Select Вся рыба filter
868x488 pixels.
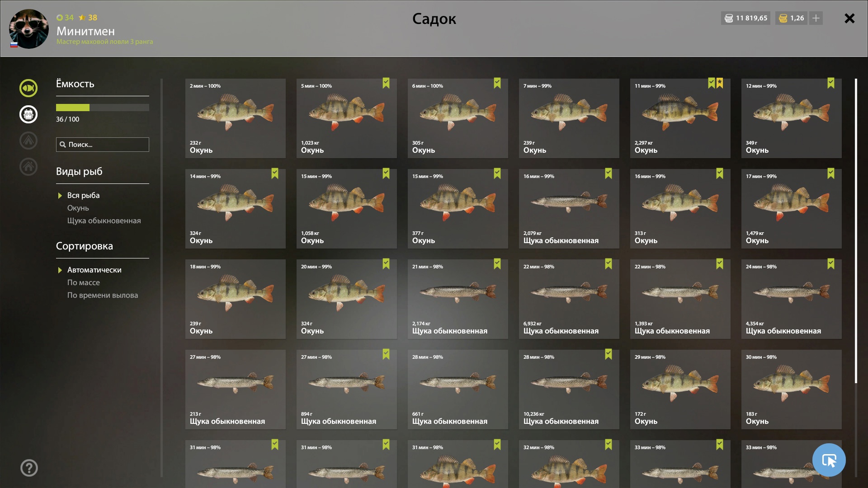point(84,195)
